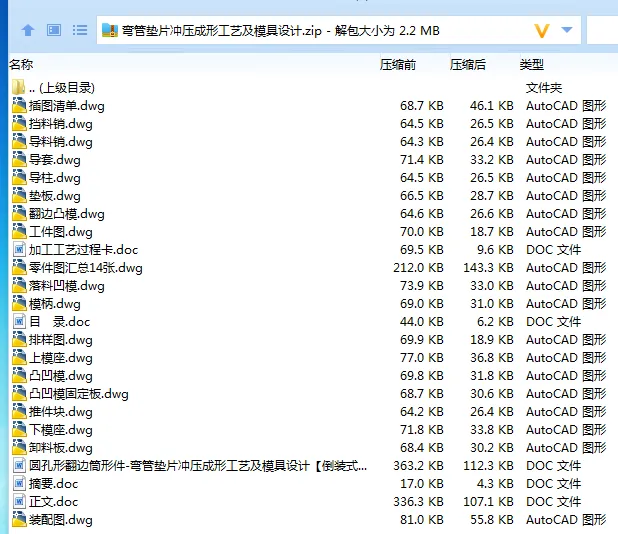Select the 装配图.dwg file icon
Image resolution: width=618 pixels, height=534 pixels.
(x=19, y=519)
